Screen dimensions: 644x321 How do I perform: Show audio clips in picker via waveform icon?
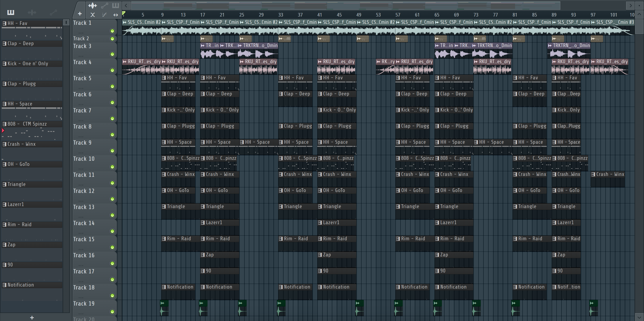point(32,12)
